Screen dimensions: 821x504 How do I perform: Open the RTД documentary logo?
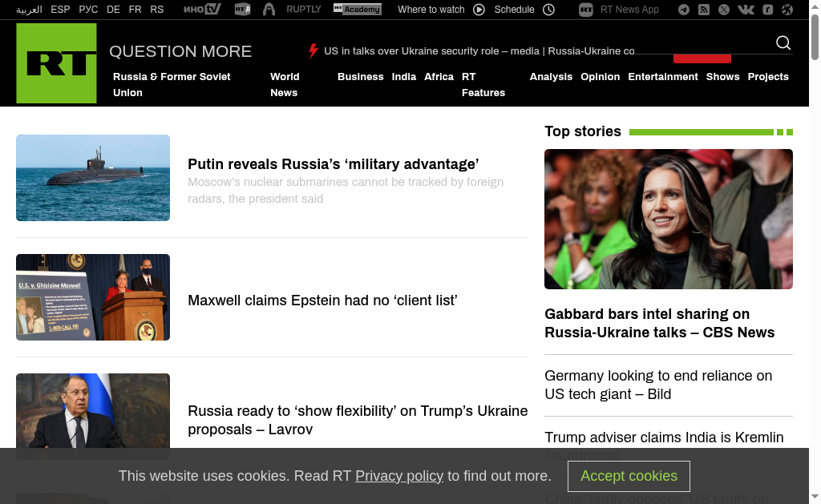coord(242,10)
